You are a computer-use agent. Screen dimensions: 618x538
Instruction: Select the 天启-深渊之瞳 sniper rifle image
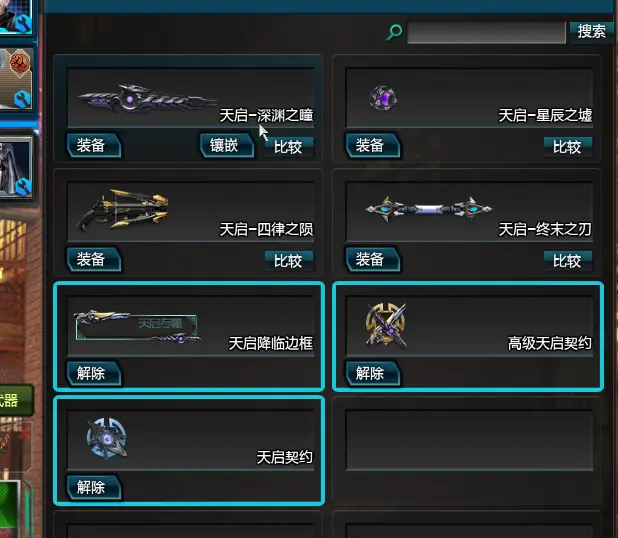(x=147, y=98)
